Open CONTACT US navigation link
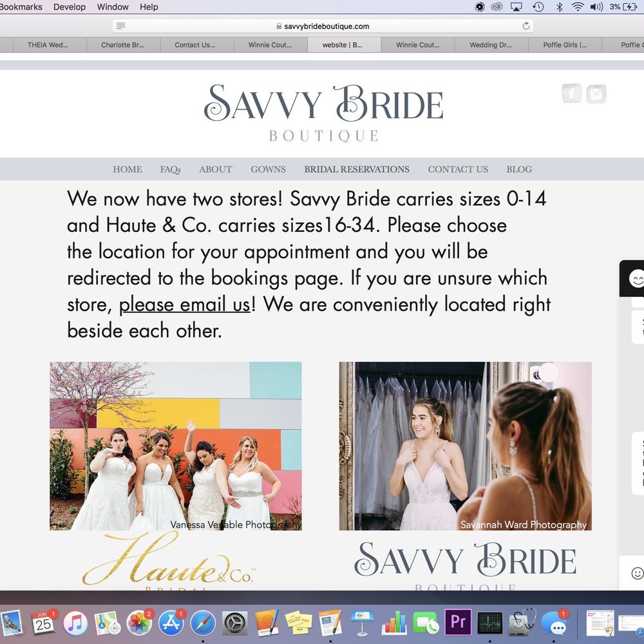 458,169
